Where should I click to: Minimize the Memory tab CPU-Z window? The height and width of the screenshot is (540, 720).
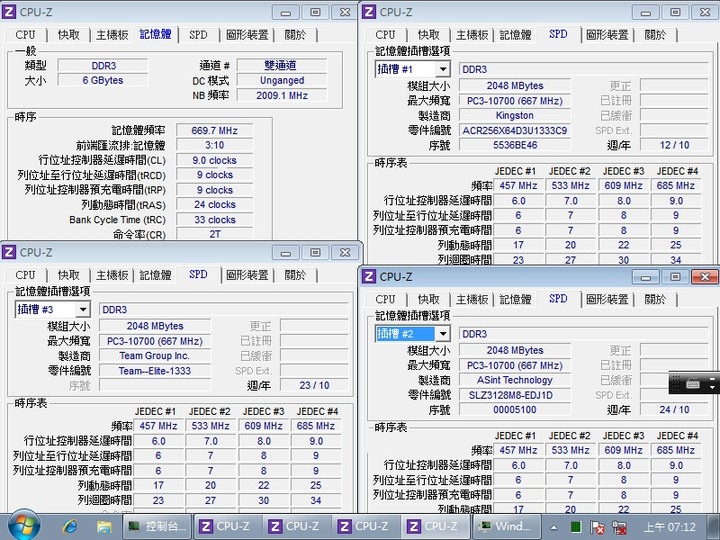point(286,12)
